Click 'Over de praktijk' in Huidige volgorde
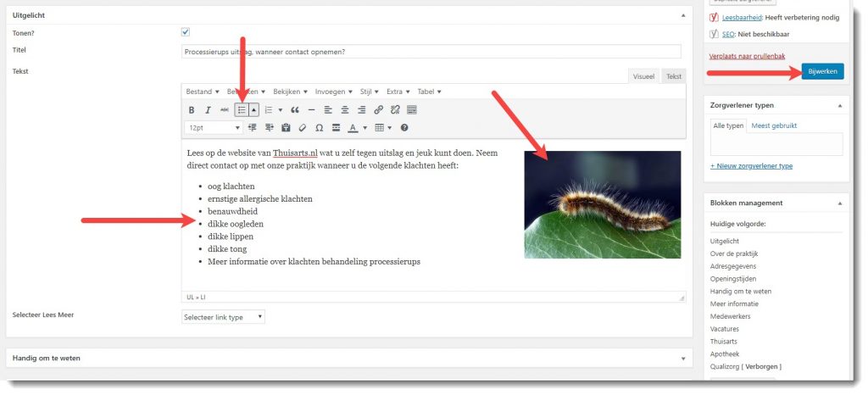 click(734, 254)
